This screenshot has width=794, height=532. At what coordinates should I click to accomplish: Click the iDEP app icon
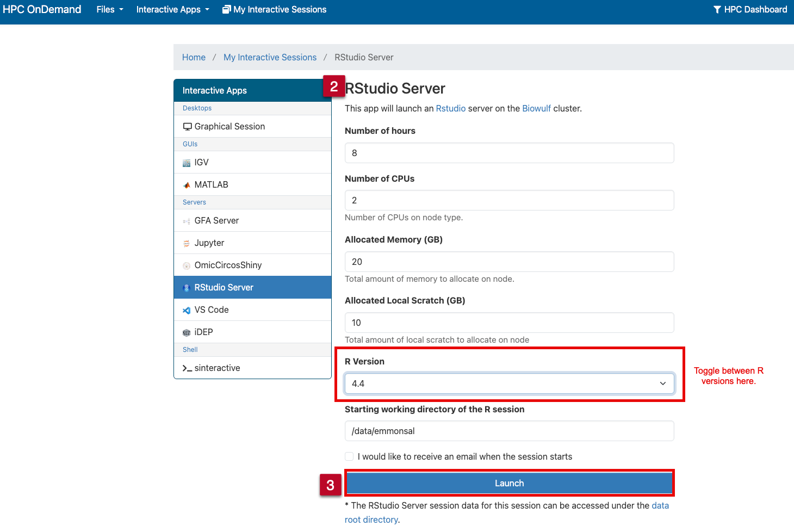click(187, 332)
